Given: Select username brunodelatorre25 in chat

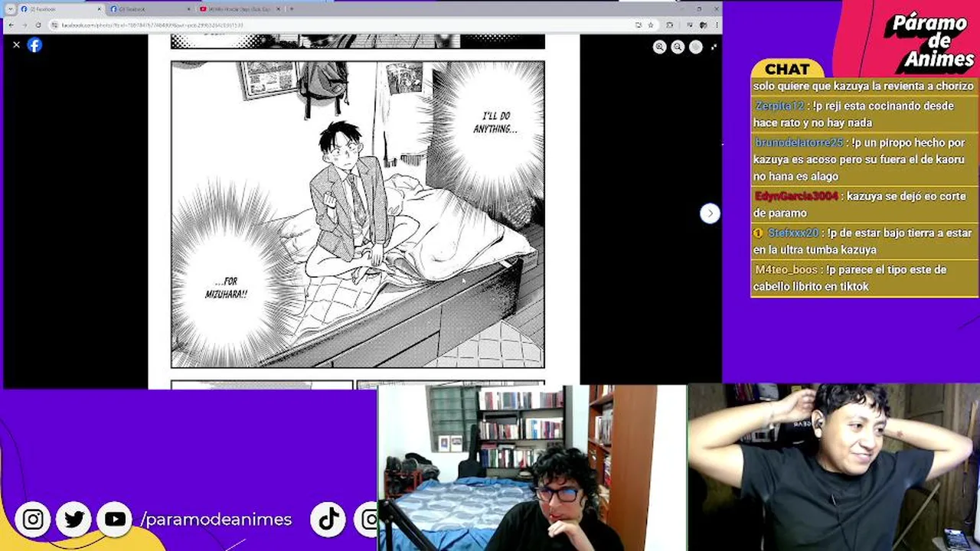Looking at the screenshot, I should coord(799,142).
